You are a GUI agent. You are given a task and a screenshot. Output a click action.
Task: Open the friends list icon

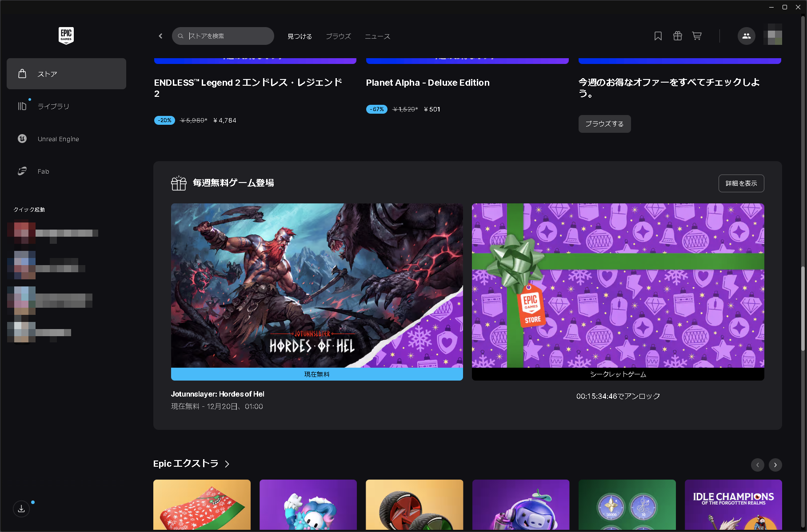tap(747, 36)
